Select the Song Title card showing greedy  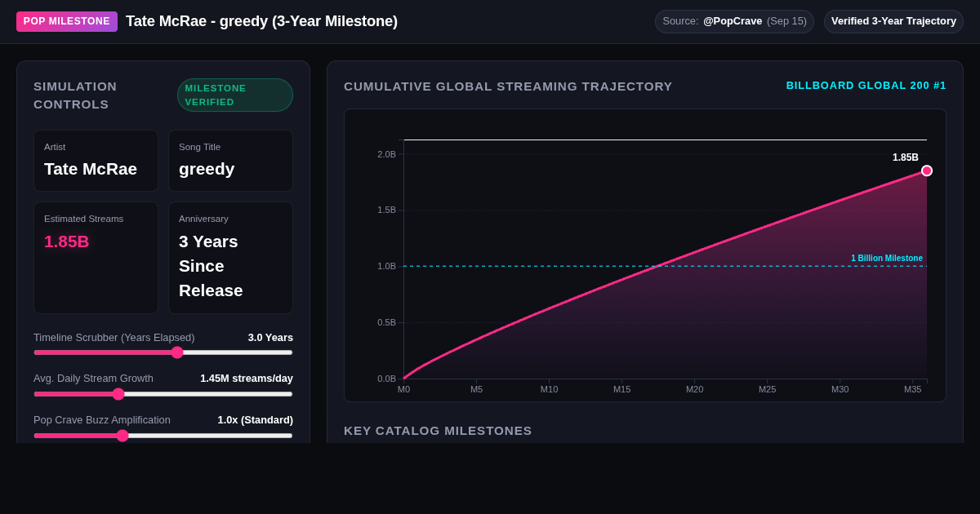[230, 161]
